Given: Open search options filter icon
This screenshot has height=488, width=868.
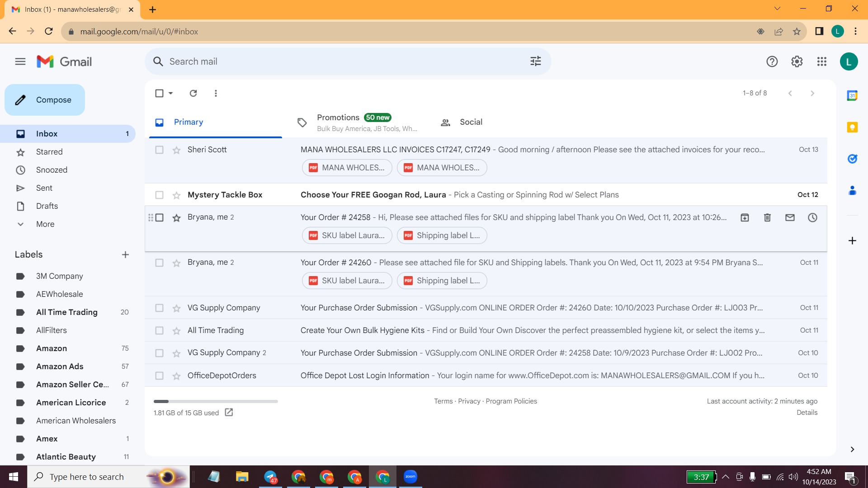Looking at the screenshot, I should [x=536, y=61].
